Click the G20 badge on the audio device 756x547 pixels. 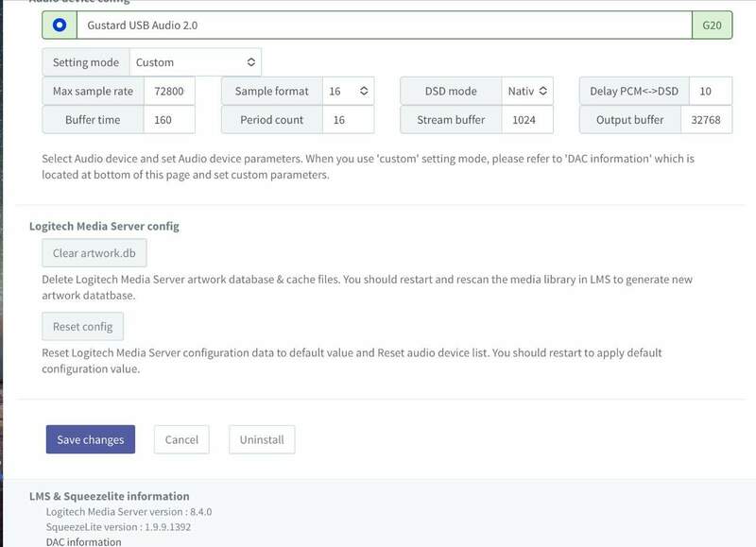point(712,26)
